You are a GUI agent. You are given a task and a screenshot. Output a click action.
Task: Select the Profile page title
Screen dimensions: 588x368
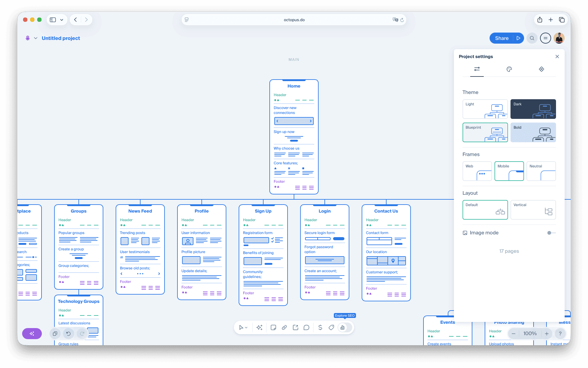(201, 211)
